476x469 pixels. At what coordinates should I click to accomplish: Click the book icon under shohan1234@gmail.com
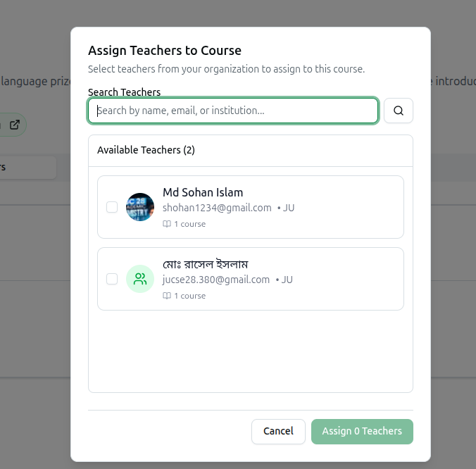[167, 224]
